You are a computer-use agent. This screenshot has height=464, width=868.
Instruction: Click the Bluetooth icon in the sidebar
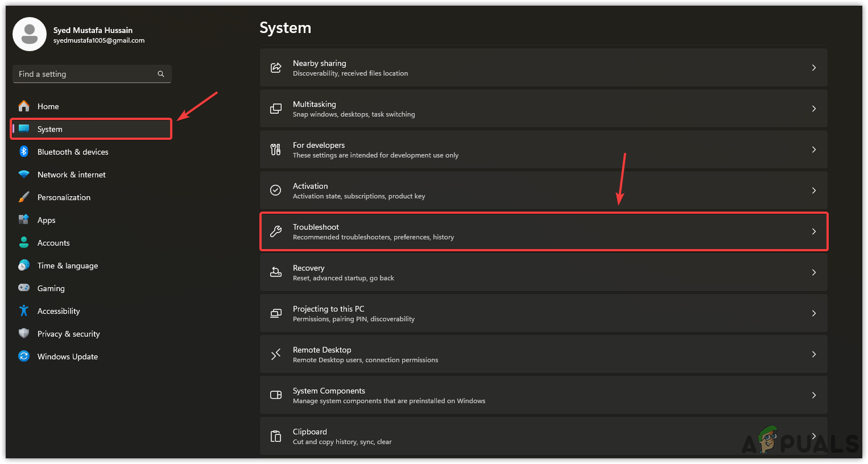(x=24, y=151)
